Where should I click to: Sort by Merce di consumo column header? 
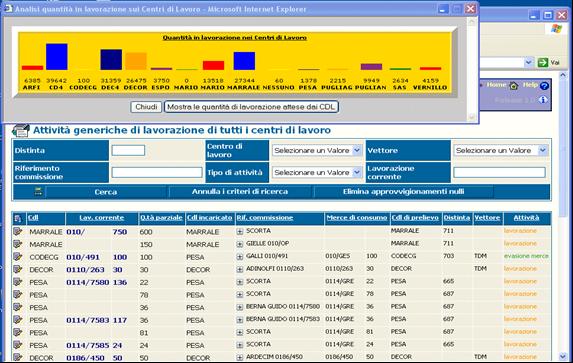357,218
